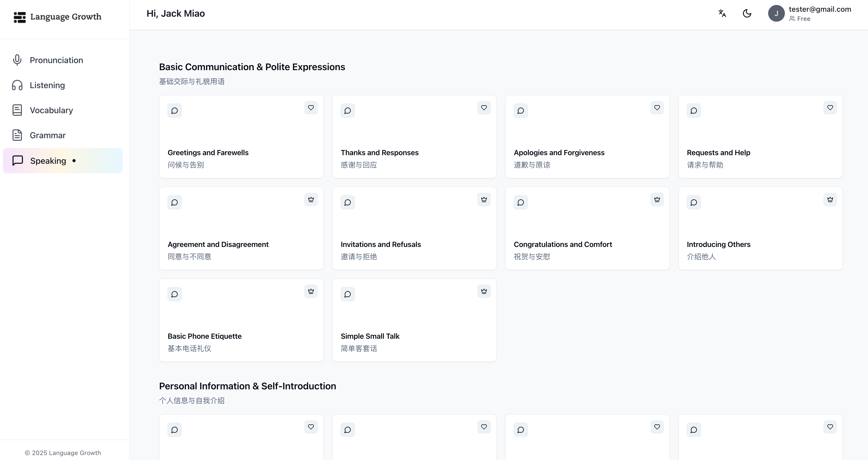Click the J user avatar
The image size is (868, 460).
pyautogui.click(x=776, y=14)
